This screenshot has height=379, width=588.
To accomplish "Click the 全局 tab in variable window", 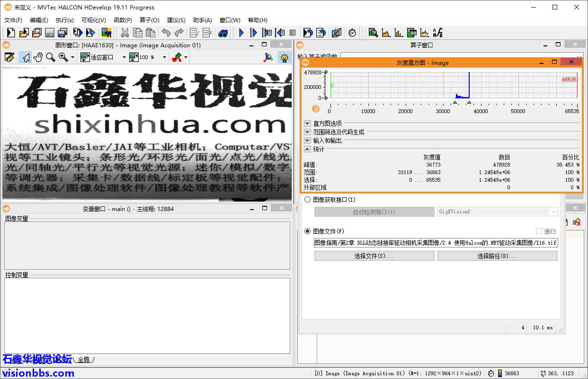I will click(84, 360).
